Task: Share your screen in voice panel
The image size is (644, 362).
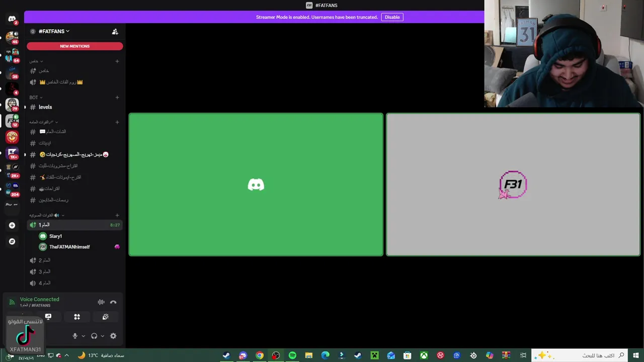Action: pos(48,317)
